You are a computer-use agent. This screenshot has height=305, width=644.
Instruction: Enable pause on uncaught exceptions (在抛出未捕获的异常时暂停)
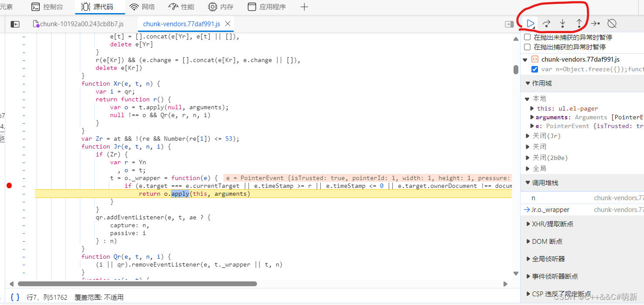(x=528, y=37)
